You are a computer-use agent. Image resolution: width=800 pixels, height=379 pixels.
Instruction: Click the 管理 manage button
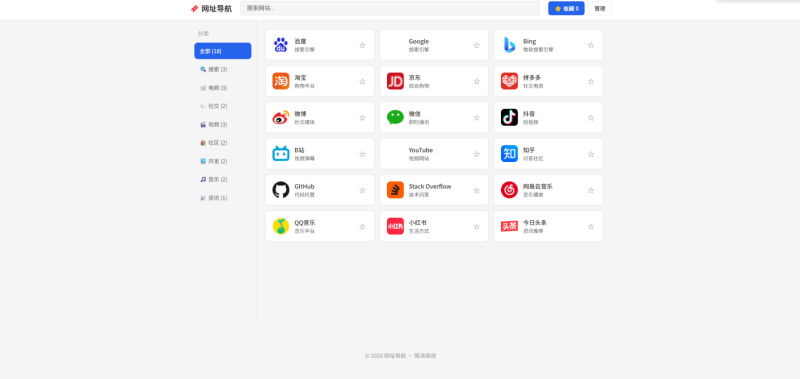coord(599,8)
